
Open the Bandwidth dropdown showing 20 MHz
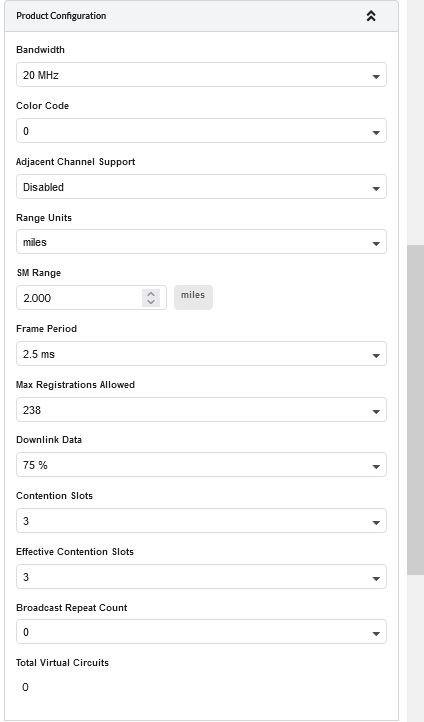201,75
